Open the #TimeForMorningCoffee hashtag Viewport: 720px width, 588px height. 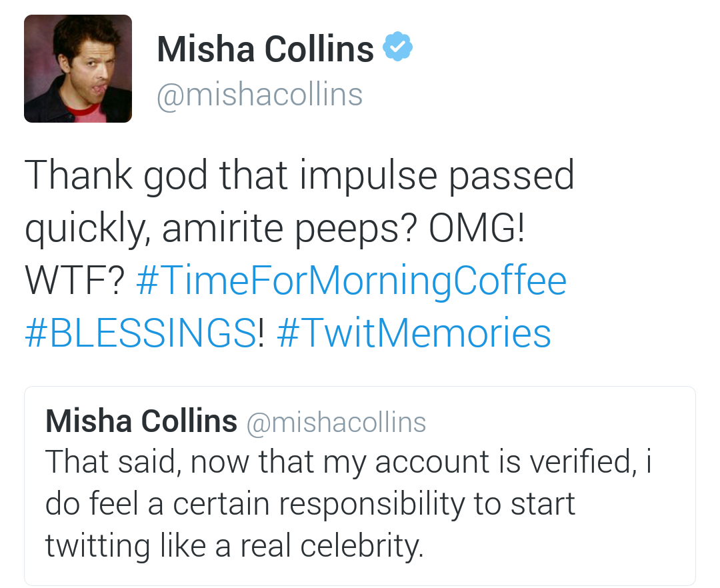(351, 281)
